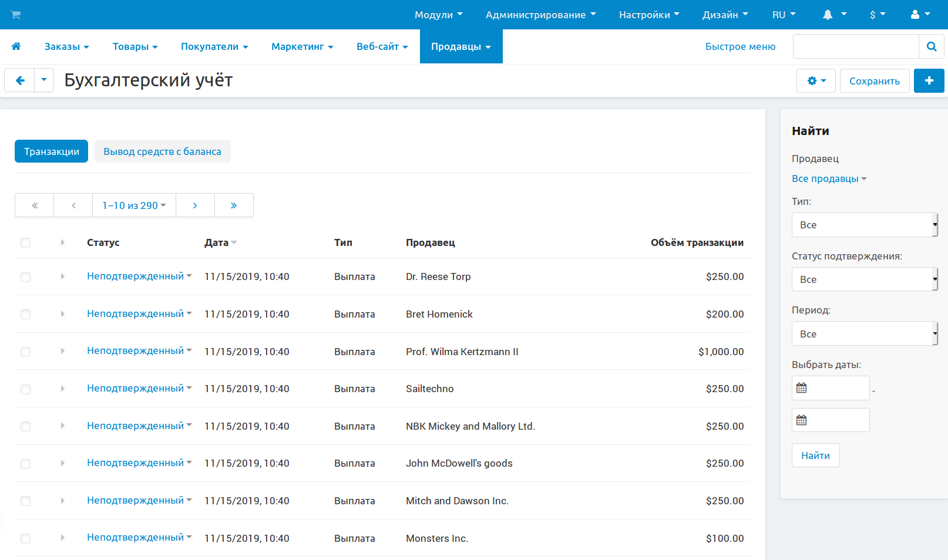Click the blue plus add button

(929, 81)
